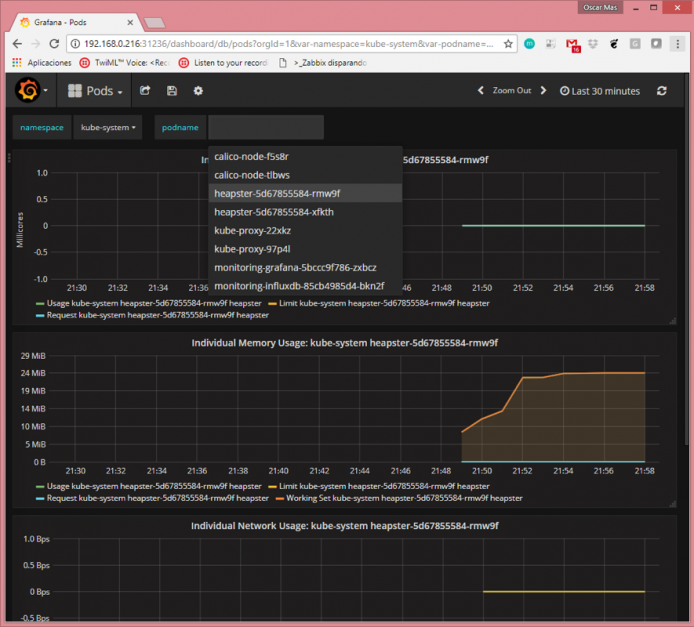The image size is (694, 627).
Task: Open the Aplicaciones bookmarks link
Action: 42,63
